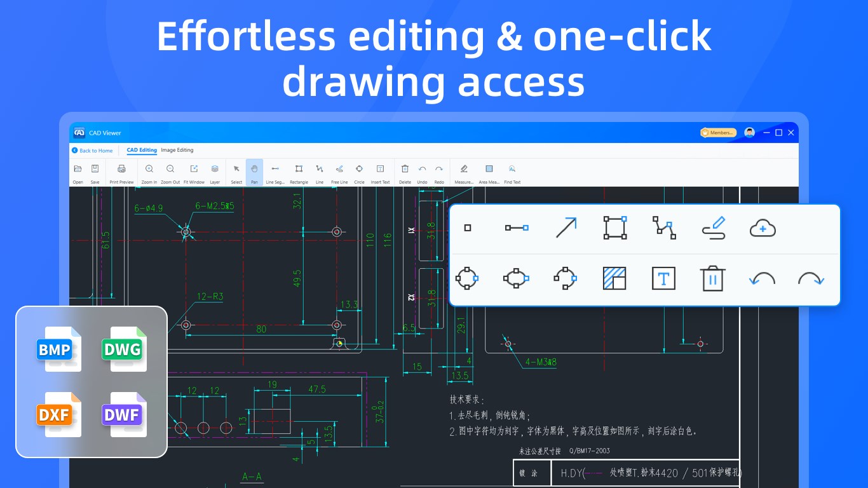The height and width of the screenshot is (488, 868).
Task: Choose the ellipse icon in the floating panel
Action: coord(516,278)
